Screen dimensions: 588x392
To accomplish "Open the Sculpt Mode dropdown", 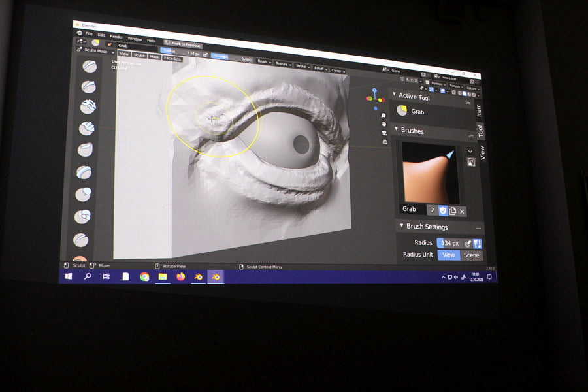I will coord(96,51).
